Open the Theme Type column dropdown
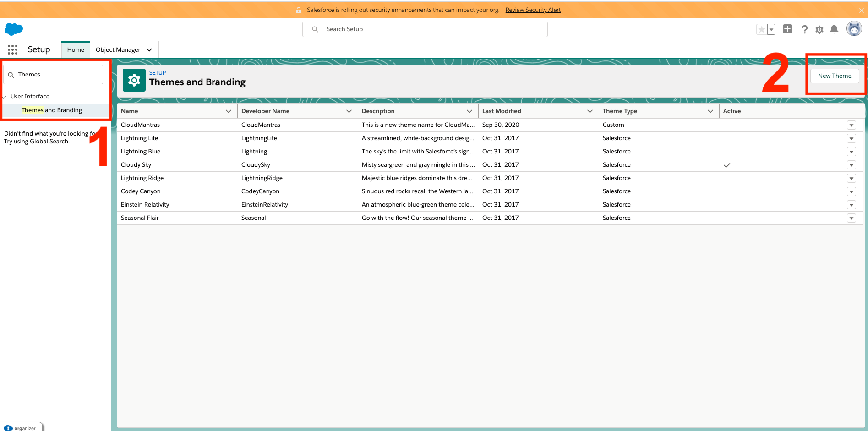 [x=710, y=111]
